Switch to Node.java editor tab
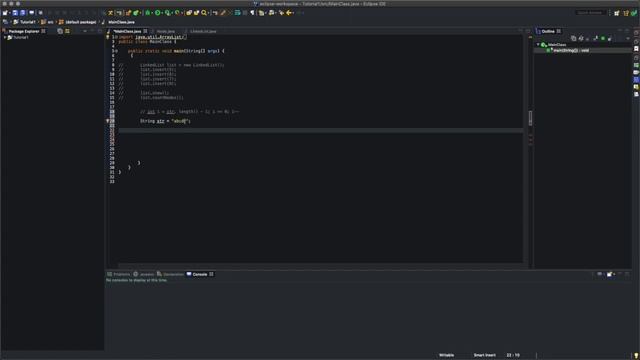 click(166, 31)
